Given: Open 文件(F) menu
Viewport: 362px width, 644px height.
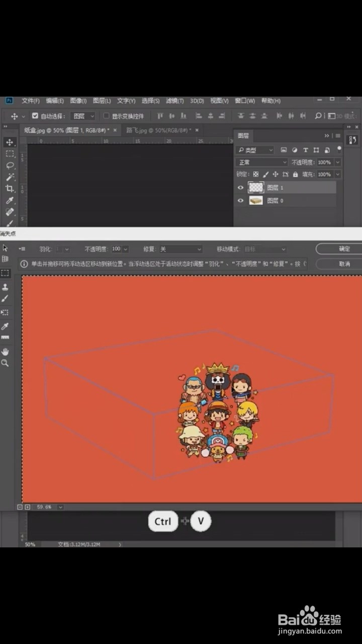Looking at the screenshot, I should pos(31,101).
